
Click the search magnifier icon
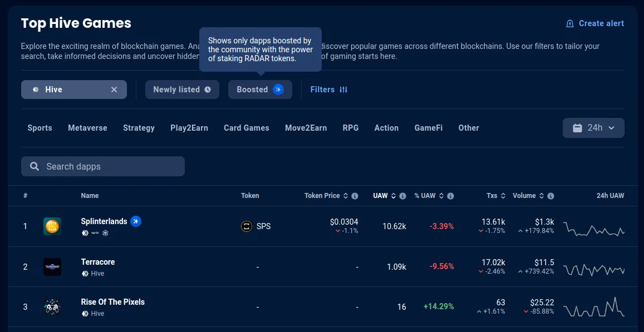[x=35, y=166]
